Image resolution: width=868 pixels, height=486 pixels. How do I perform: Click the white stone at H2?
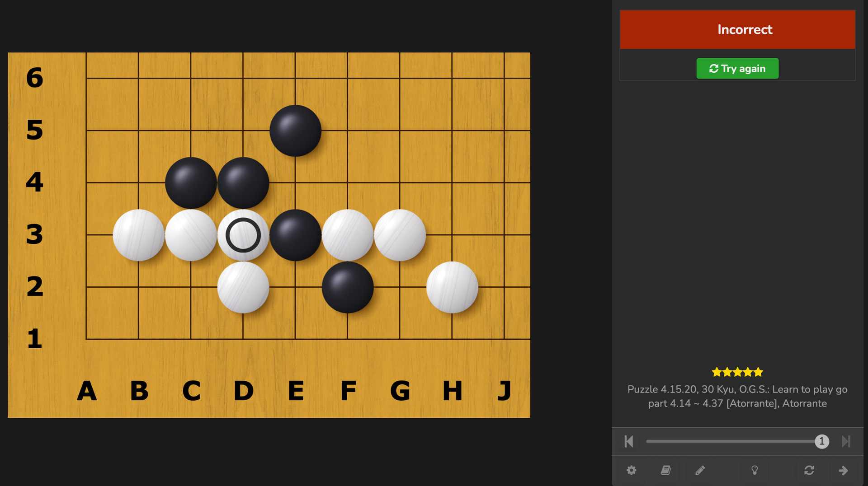pyautogui.click(x=452, y=287)
